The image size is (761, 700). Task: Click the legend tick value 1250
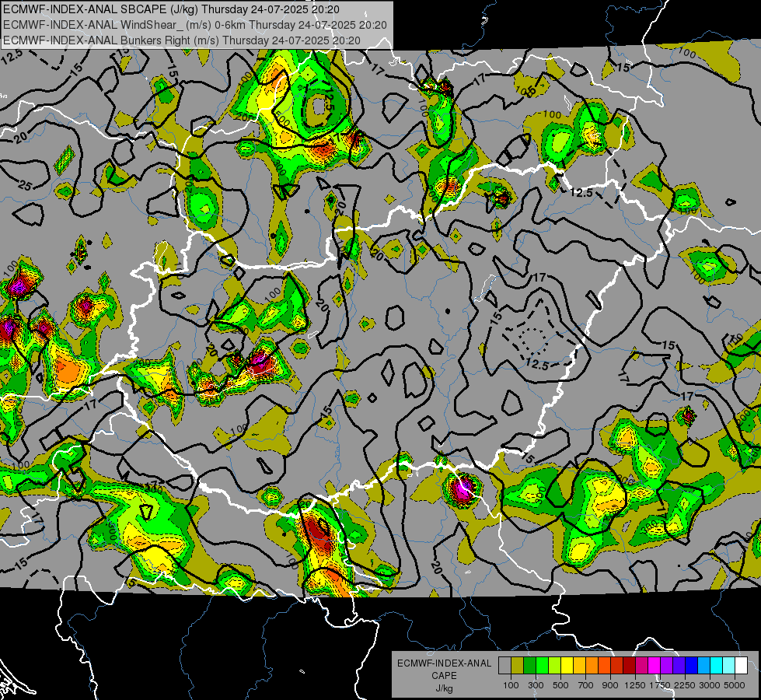click(635, 685)
